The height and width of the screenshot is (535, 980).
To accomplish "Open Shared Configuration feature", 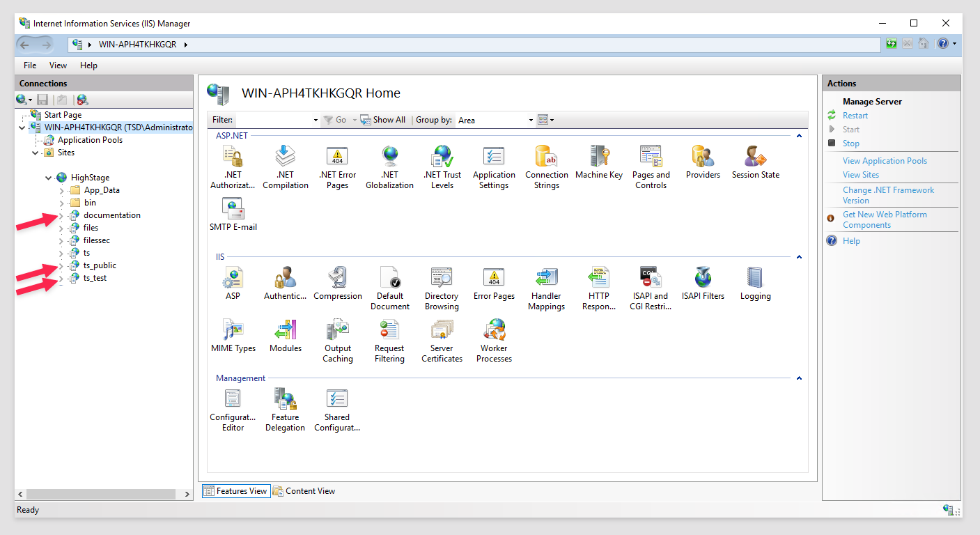I will click(x=337, y=410).
